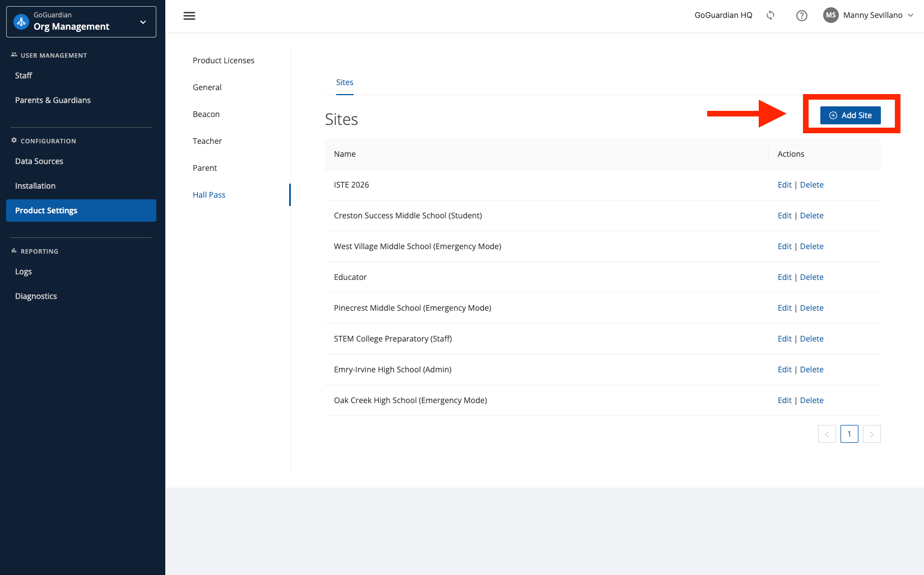Switch to General settings
This screenshot has height=575, width=924.
(207, 87)
